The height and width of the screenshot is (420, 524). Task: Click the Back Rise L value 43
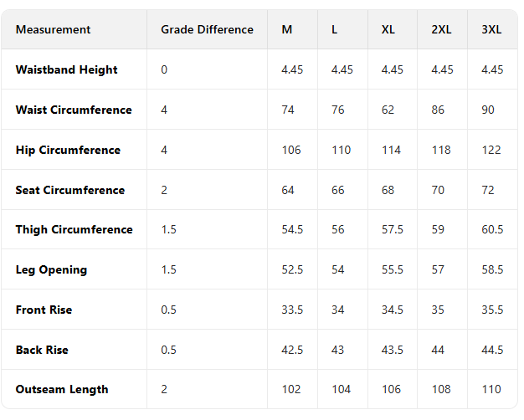[337, 350]
